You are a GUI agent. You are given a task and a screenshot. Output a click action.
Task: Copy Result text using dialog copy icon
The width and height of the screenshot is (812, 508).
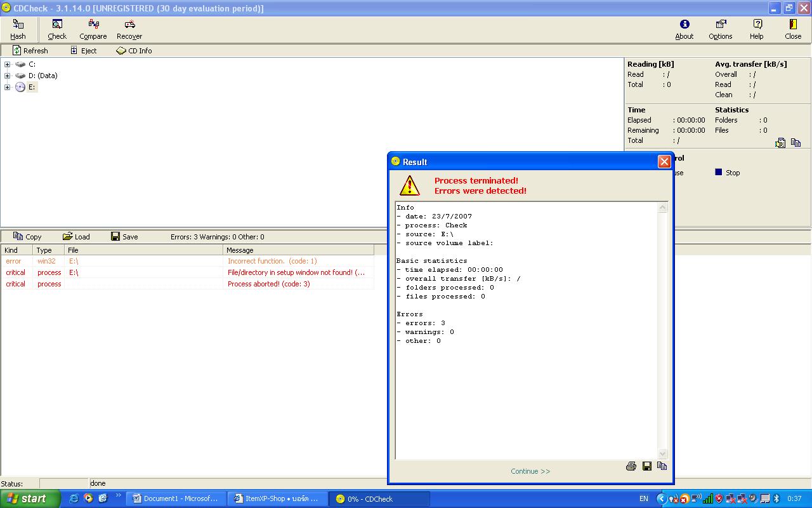click(x=662, y=466)
